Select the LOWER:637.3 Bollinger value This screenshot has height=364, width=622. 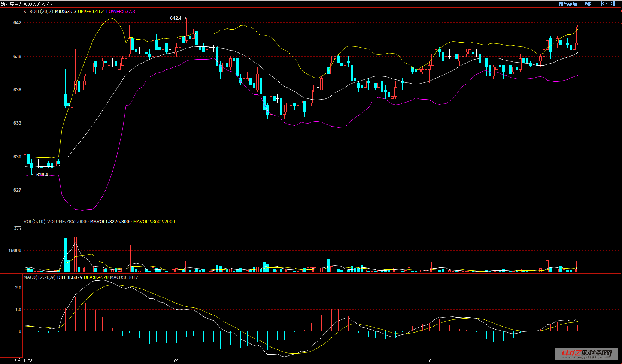(121, 12)
